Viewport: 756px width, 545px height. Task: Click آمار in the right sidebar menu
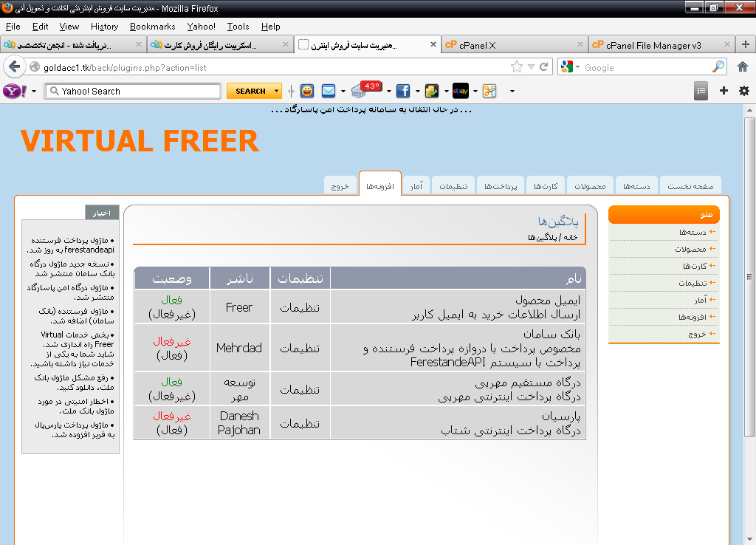click(x=701, y=300)
